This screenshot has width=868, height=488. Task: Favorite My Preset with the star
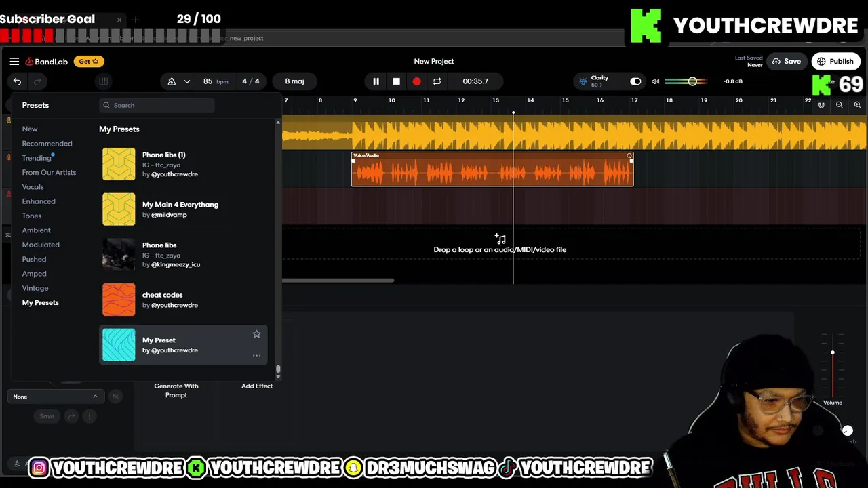point(256,334)
